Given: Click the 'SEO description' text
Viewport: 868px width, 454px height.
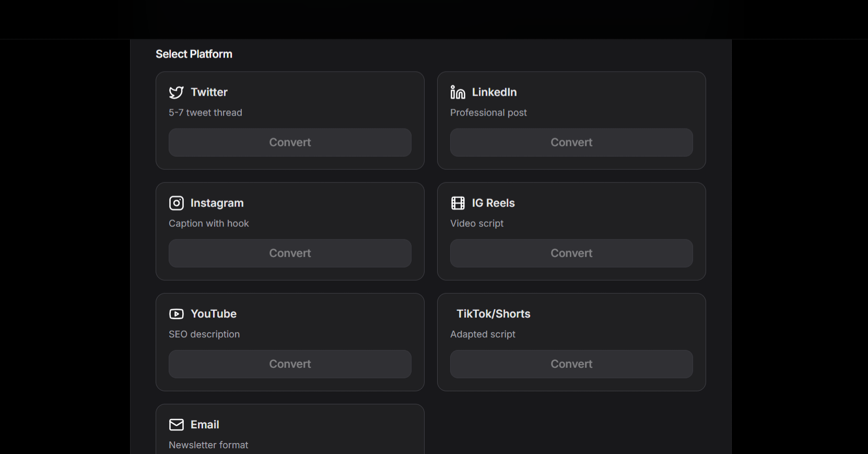Looking at the screenshot, I should pyautogui.click(x=204, y=334).
